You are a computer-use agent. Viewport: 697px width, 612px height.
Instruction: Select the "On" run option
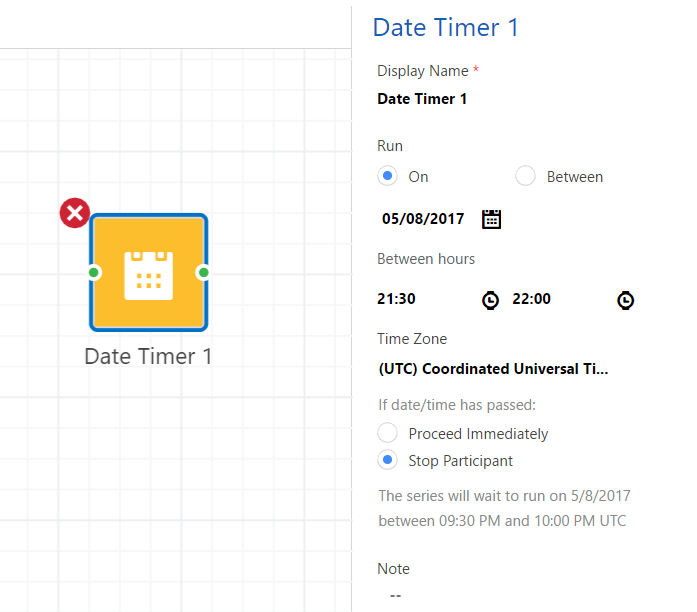[387, 177]
